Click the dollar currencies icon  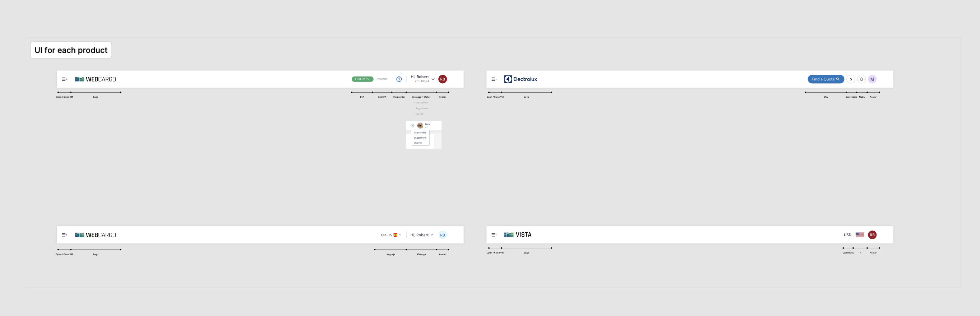tap(851, 79)
